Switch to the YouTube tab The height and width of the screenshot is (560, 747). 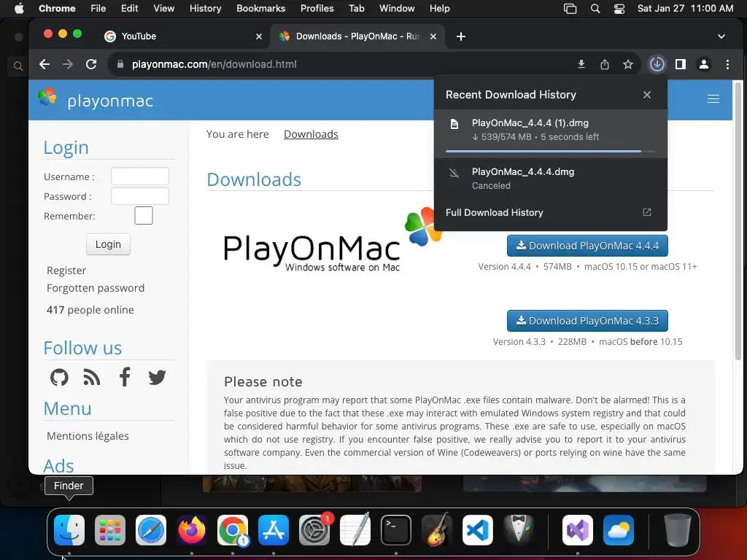183,36
